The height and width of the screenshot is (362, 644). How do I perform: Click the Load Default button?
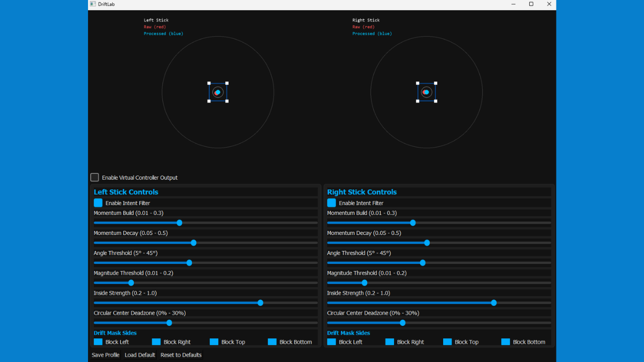click(139, 354)
